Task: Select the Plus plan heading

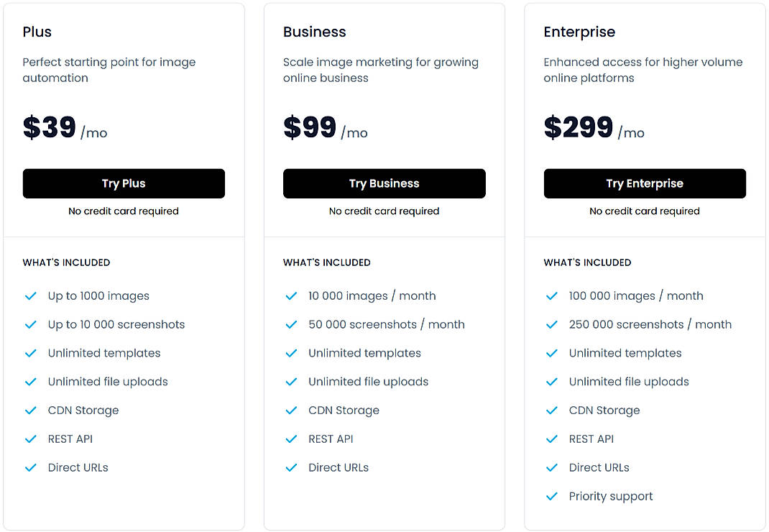Action: click(37, 32)
